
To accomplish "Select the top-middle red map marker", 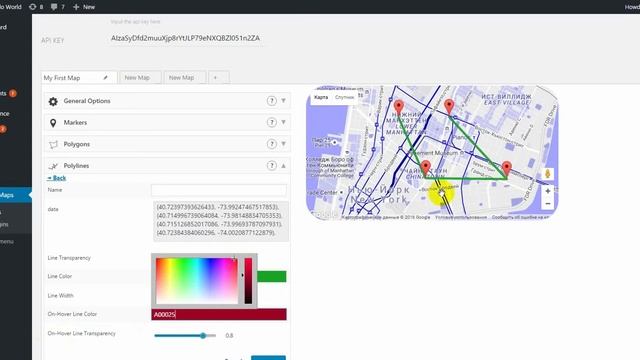I will [449, 106].
